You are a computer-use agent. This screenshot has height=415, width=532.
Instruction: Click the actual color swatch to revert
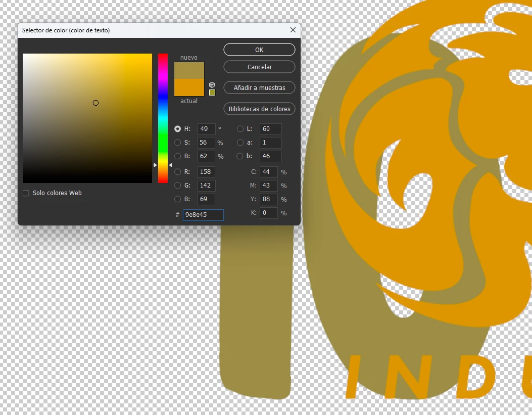[189, 87]
